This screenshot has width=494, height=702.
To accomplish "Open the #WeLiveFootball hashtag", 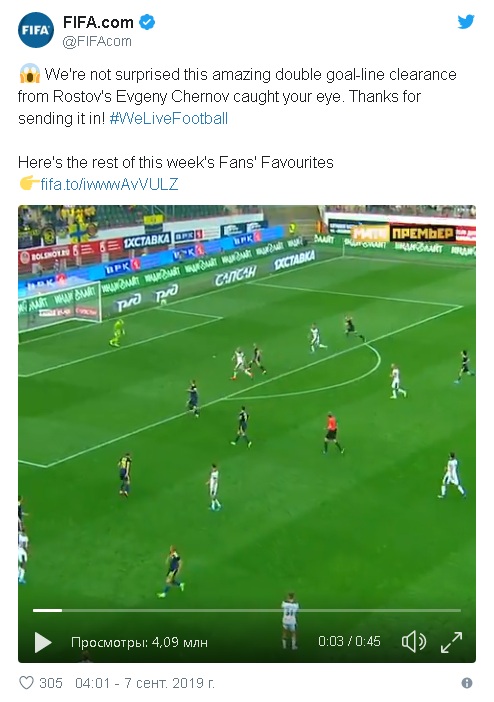I will pos(169,118).
